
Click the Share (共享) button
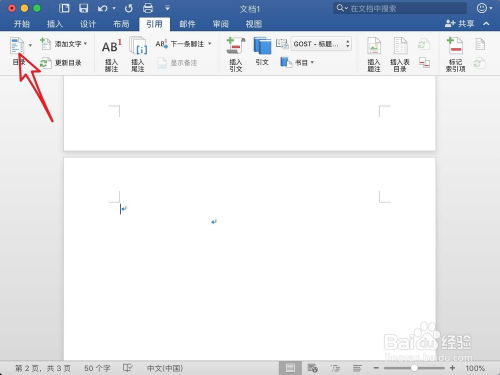(x=460, y=24)
